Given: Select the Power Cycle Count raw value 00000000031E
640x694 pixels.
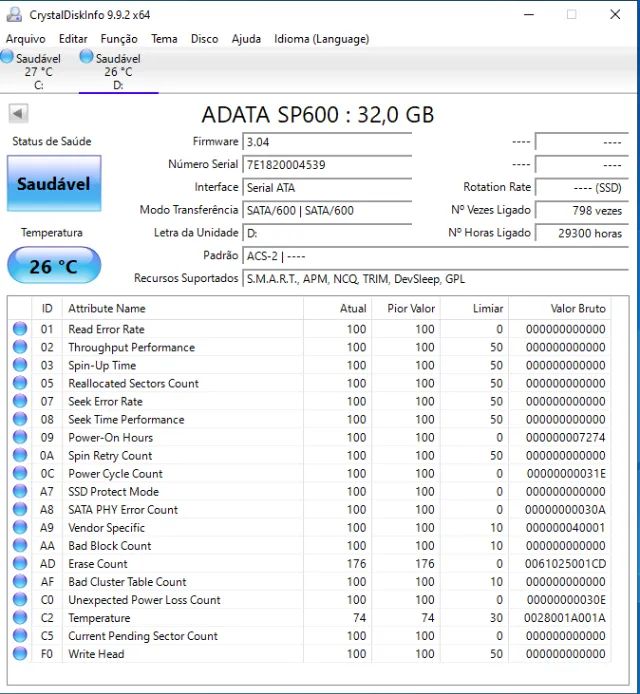Looking at the screenshot, I should [x=566, y=474].
